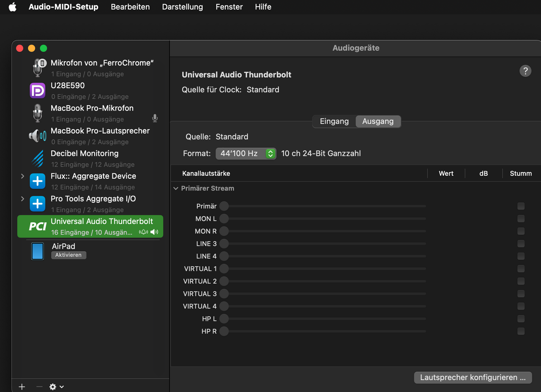Select Decibel Monitoring in the device list

point(90,158)
